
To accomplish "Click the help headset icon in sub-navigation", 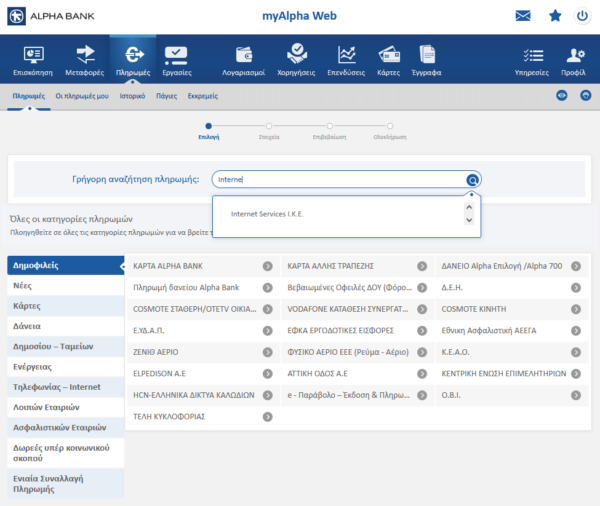I will tap(585, 95).
